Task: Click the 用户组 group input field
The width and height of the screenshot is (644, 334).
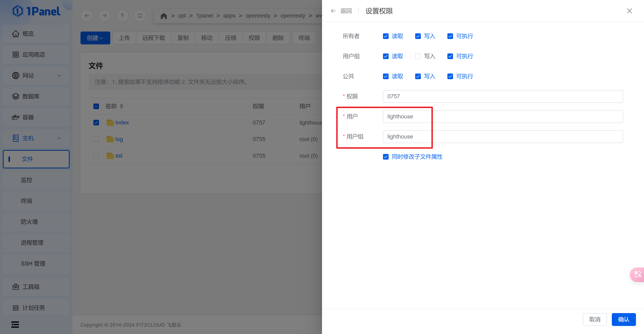Action: point(503,136)
